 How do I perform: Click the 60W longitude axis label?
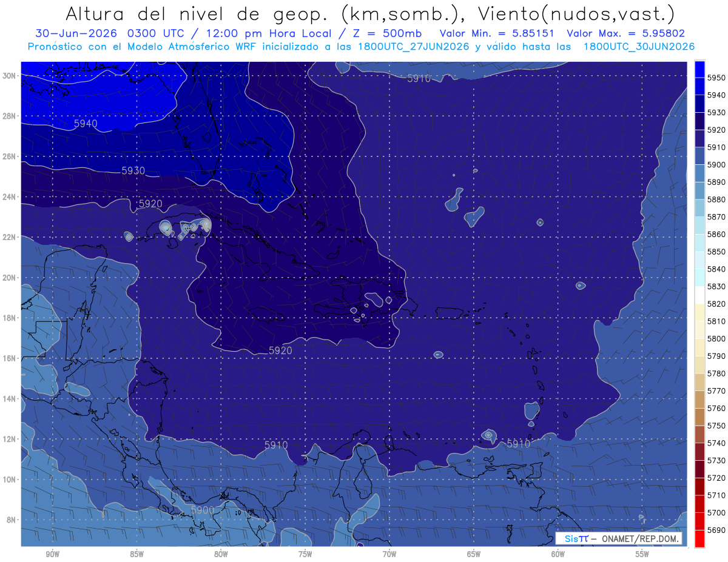coord(558,554)
